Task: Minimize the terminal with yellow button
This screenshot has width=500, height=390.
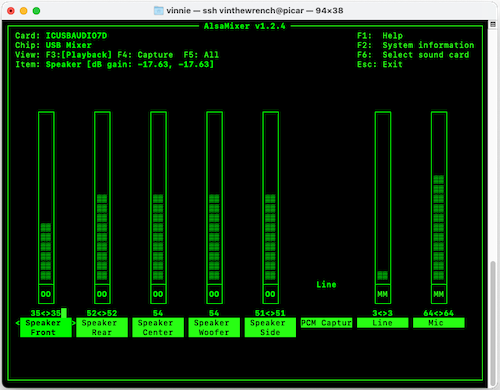Action: 24,11
